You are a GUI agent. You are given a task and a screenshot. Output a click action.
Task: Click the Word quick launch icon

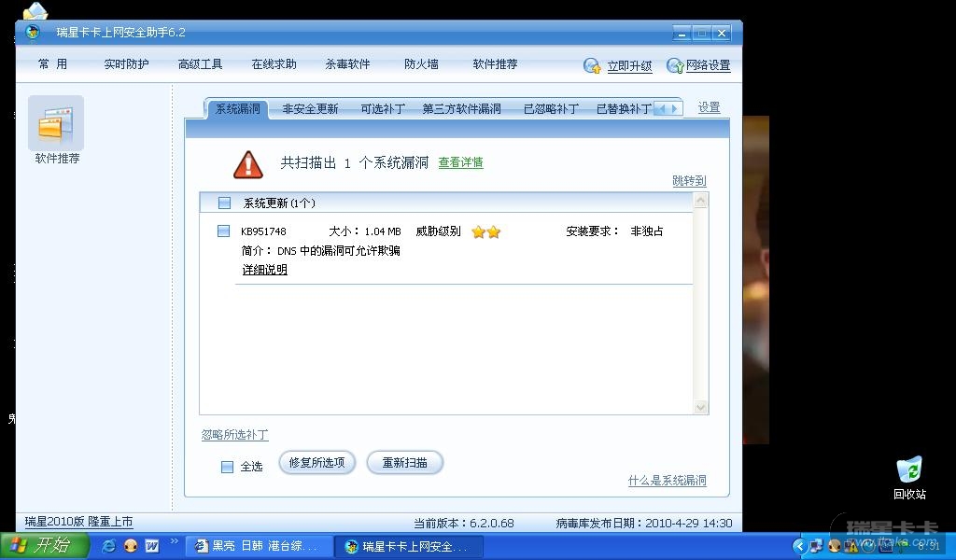pos(152,546)
